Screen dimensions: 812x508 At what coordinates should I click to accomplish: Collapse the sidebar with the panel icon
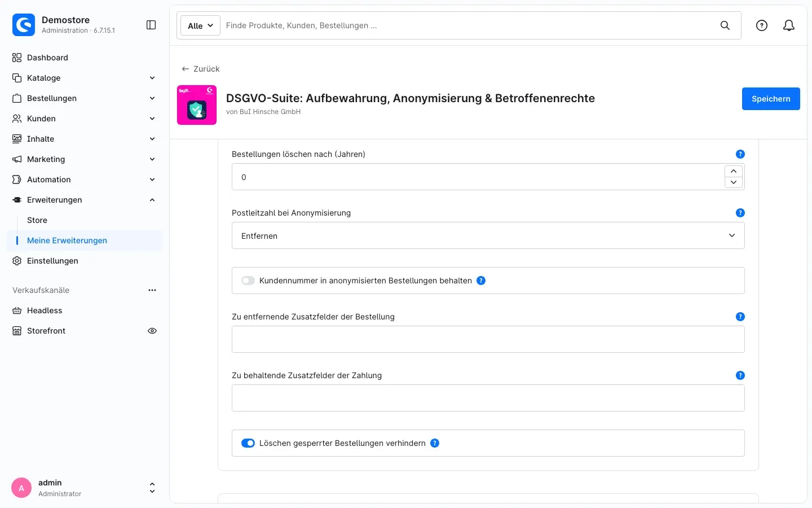click(x=151, y=25)
